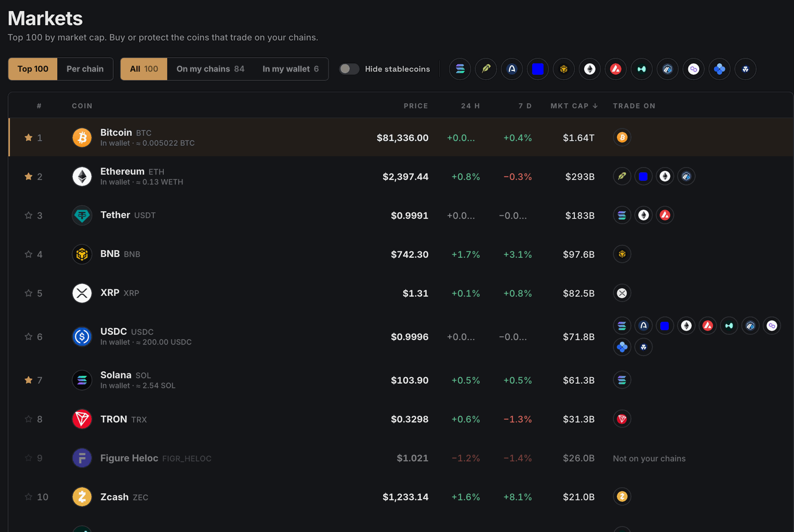The width and height of the screenshot is (794, 532).
Task: Filter by the blue four-petal chain icon
Action: 720,69
